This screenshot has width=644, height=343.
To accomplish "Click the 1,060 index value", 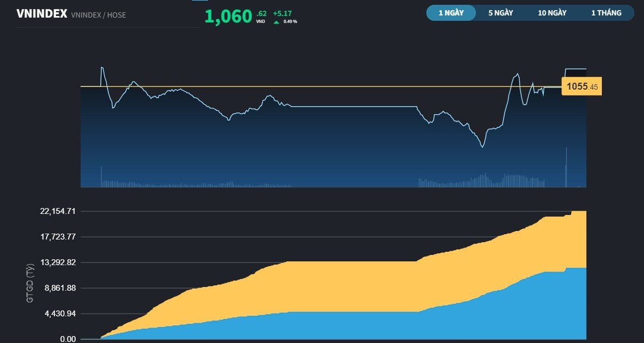I will tap(228, 17).
